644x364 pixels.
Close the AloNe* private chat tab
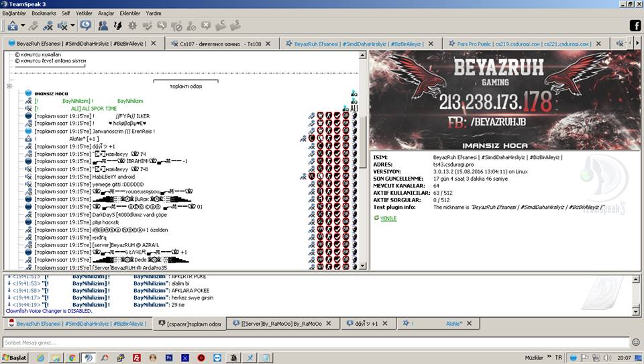coord(469,324)
